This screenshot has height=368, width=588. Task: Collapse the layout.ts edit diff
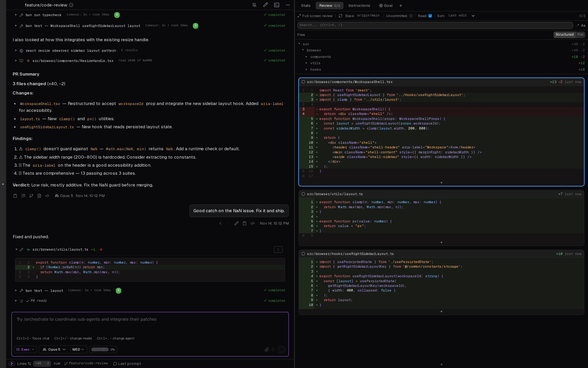tap(16, 250)
